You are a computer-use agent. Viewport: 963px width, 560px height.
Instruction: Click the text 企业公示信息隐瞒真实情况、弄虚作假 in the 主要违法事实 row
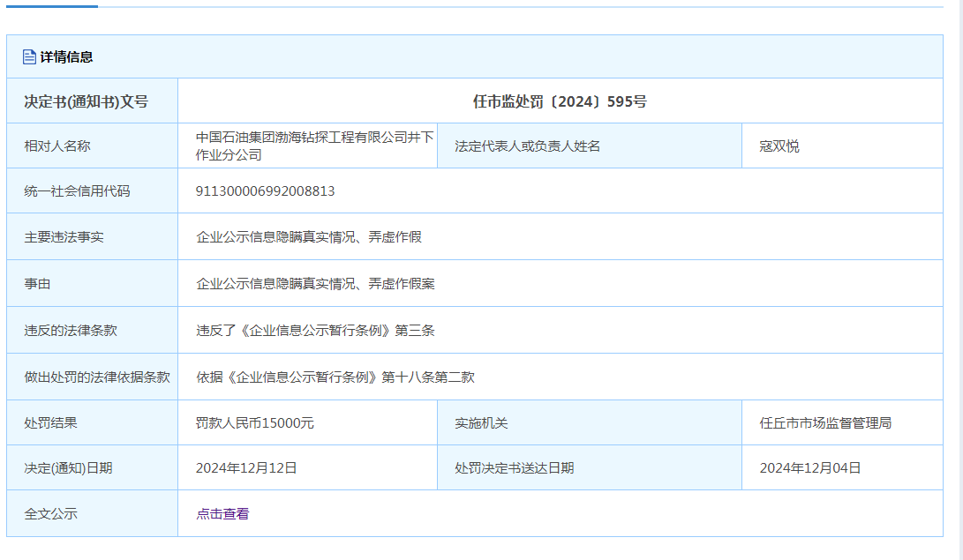tap(309, 237)
